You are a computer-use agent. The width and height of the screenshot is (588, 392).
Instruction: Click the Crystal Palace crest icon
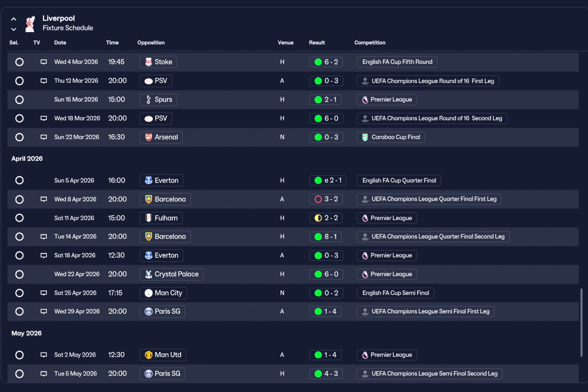coord(148,274)
